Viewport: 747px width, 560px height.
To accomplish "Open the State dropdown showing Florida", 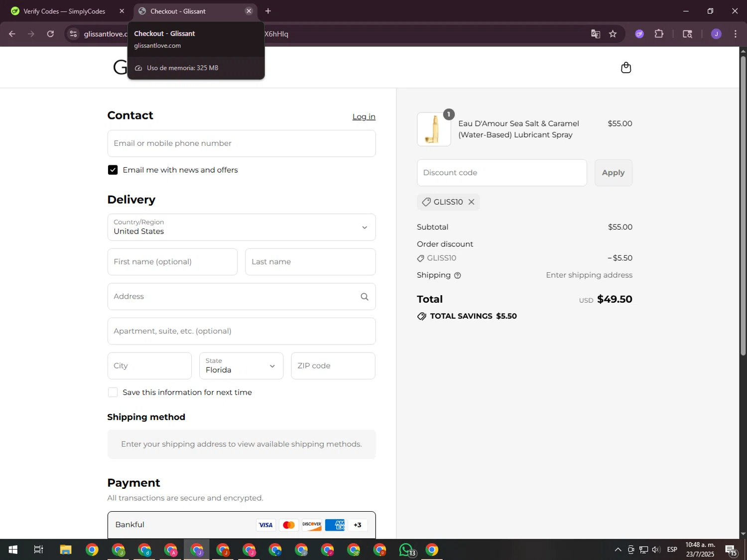I will point(241,366).
